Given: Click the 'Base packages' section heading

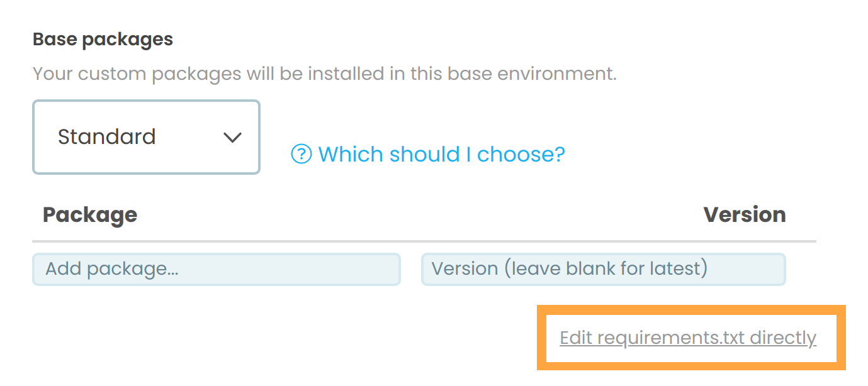Looking at the screenshot, I should pyautogui.click(x=103, y=40).
